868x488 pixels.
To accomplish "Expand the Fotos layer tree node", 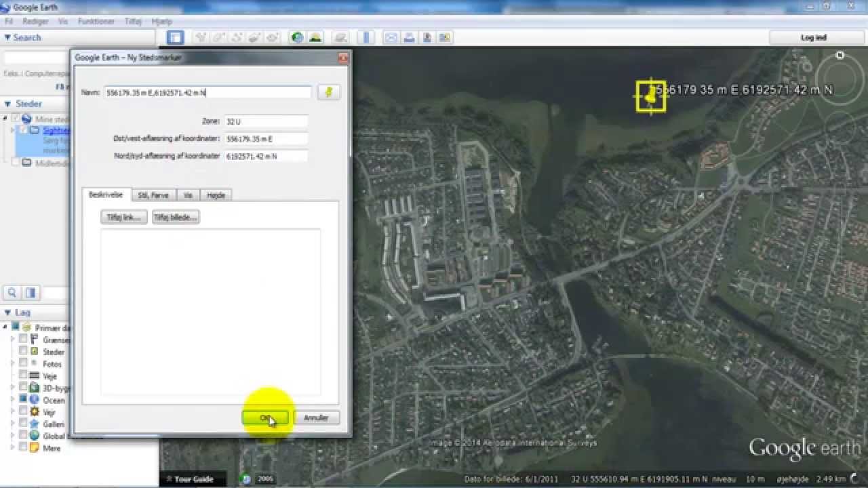I will point(13,364).
